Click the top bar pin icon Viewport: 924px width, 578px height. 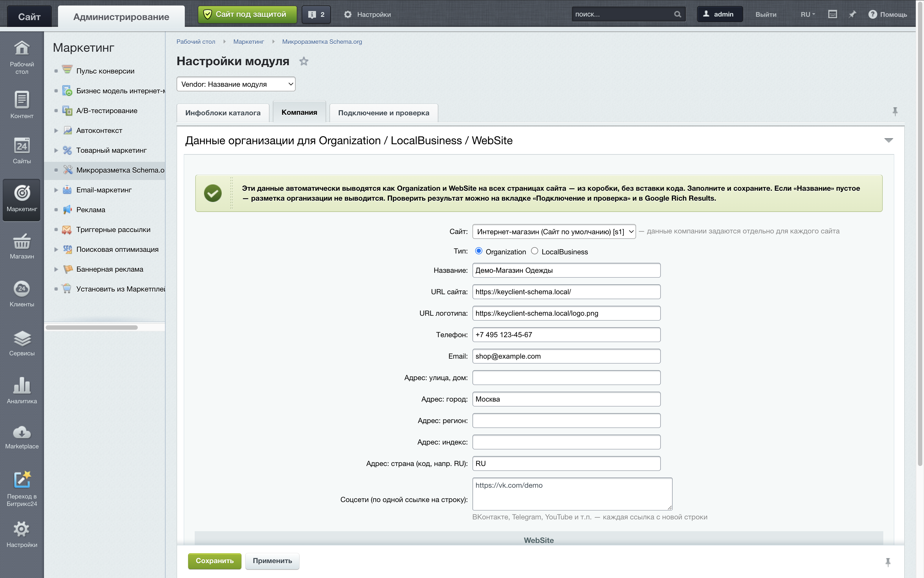pos(852,14)
